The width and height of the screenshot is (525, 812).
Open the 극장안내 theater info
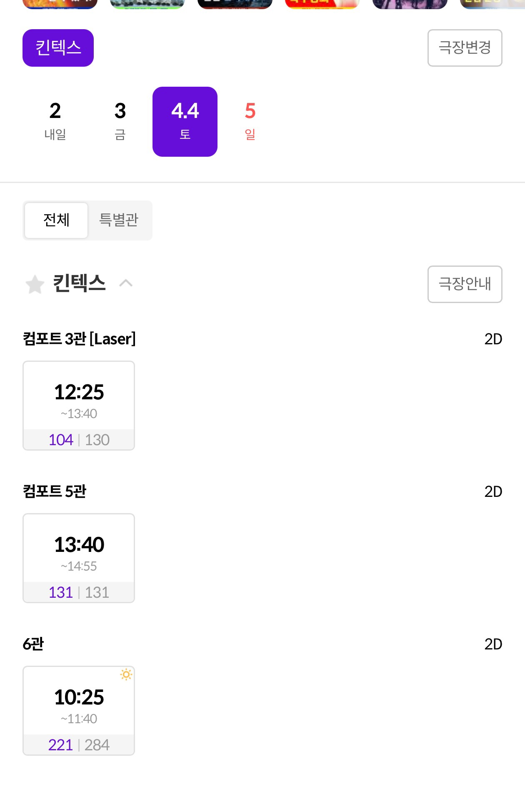pos(465,284)
